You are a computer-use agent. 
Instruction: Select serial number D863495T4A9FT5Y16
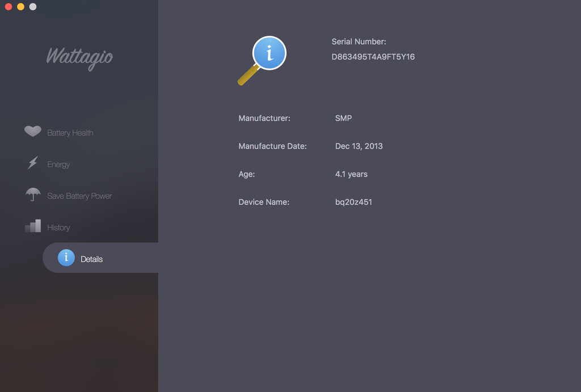pyautogui.click(x=373, y=57)
